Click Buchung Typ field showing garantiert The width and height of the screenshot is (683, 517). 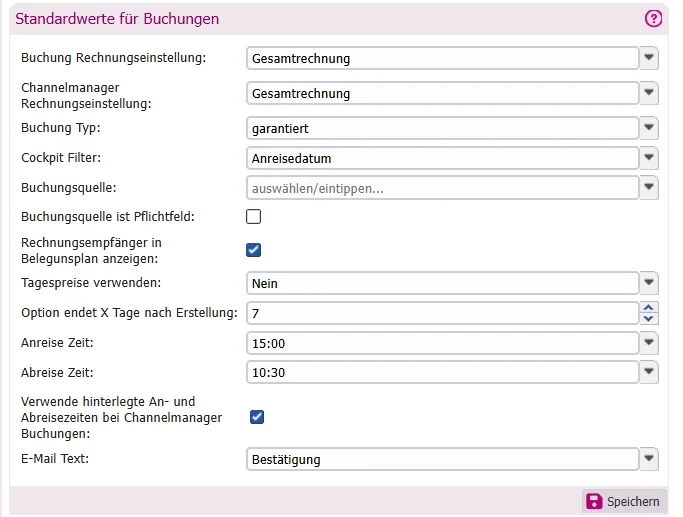tap(443, 128)
